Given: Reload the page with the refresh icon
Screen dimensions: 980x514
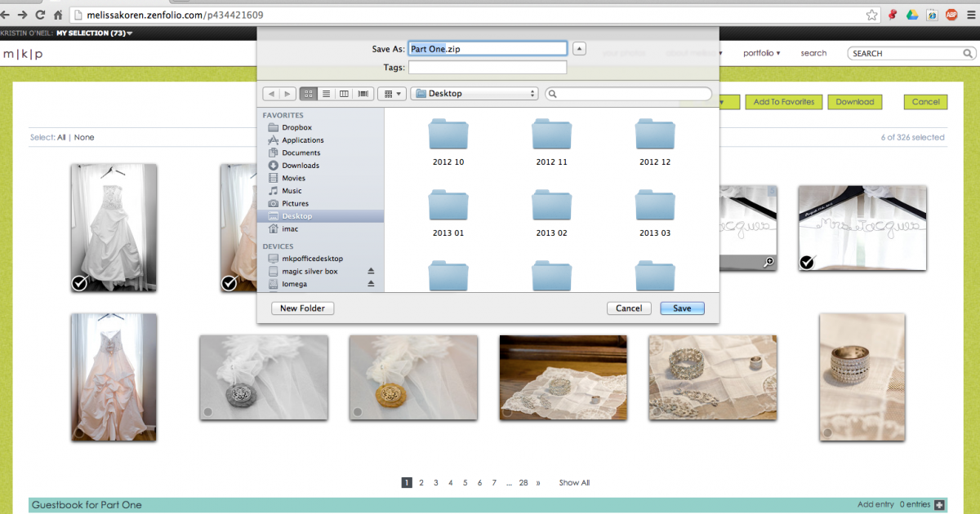Looking at the screenshot, I should pos(40,15).
